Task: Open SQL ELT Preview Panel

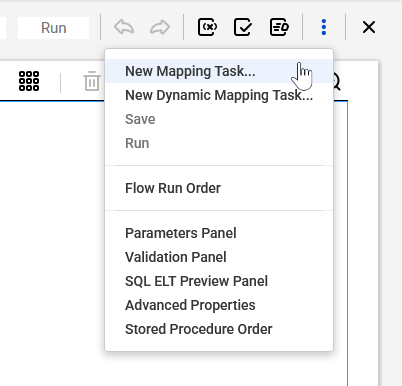Action: 219,281
